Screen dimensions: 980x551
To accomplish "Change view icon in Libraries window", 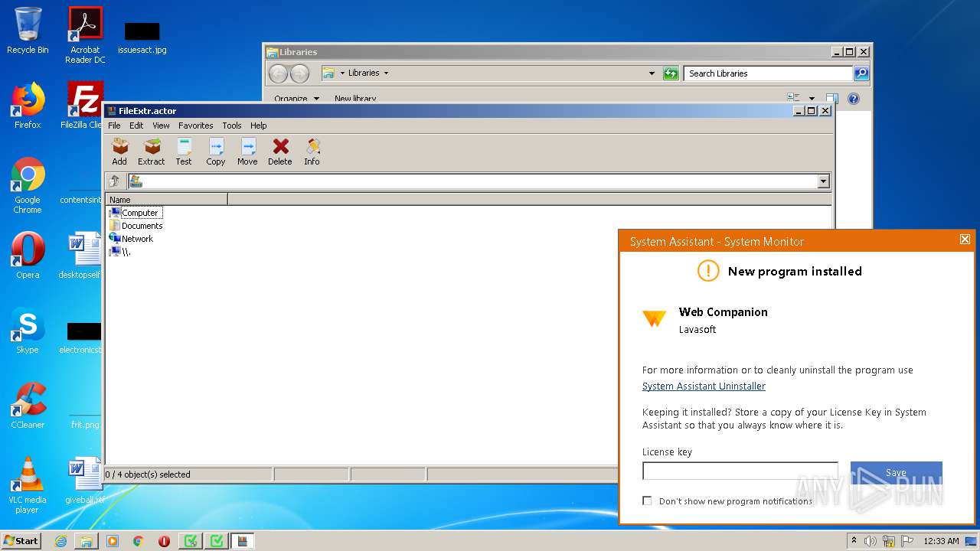I will [794, 98].
